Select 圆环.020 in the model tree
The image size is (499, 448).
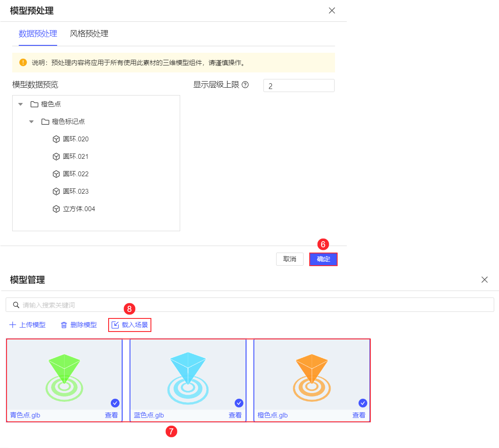tap(76, 139)
